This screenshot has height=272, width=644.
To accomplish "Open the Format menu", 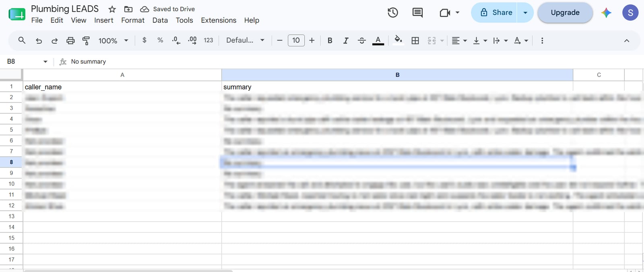I will [x=133, y=20].
